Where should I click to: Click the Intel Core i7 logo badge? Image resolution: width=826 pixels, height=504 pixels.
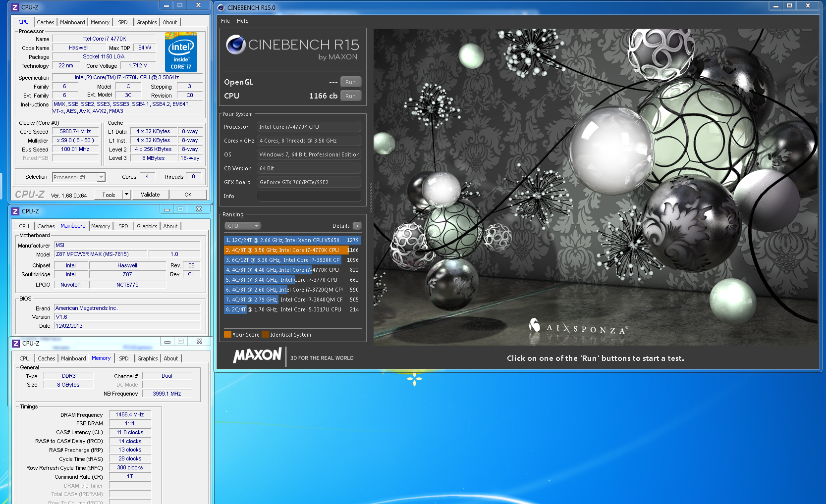pos(181,52)
